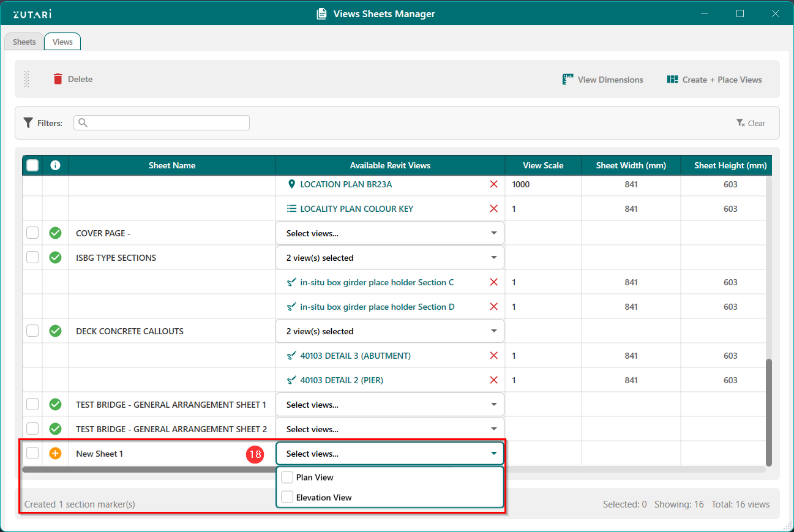Viewport: 794px width, 532px height.
Task: Open dropdown for GENERAL ARRANGEMENT SHEET 2
Action: point(389,429)
